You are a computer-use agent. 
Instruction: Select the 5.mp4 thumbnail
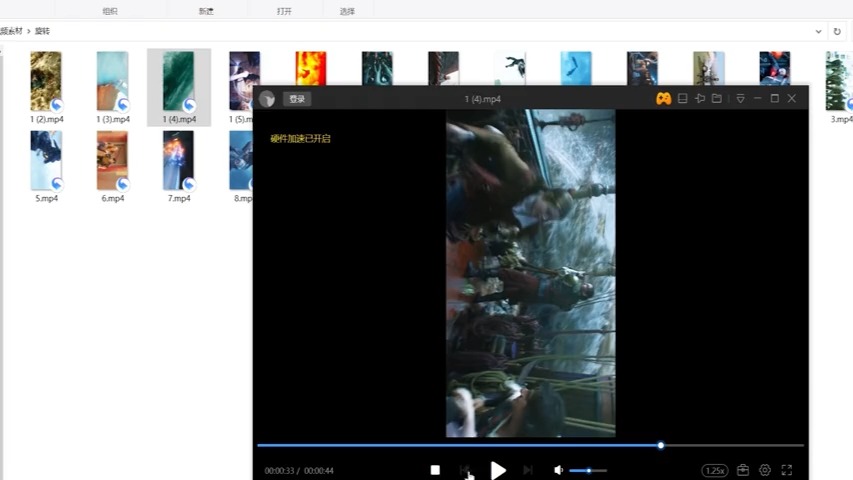(46, 161)
